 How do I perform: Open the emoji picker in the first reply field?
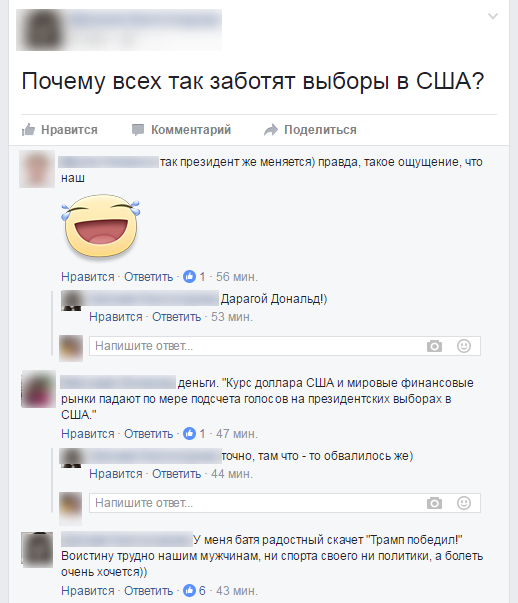[x=464, y=346]
